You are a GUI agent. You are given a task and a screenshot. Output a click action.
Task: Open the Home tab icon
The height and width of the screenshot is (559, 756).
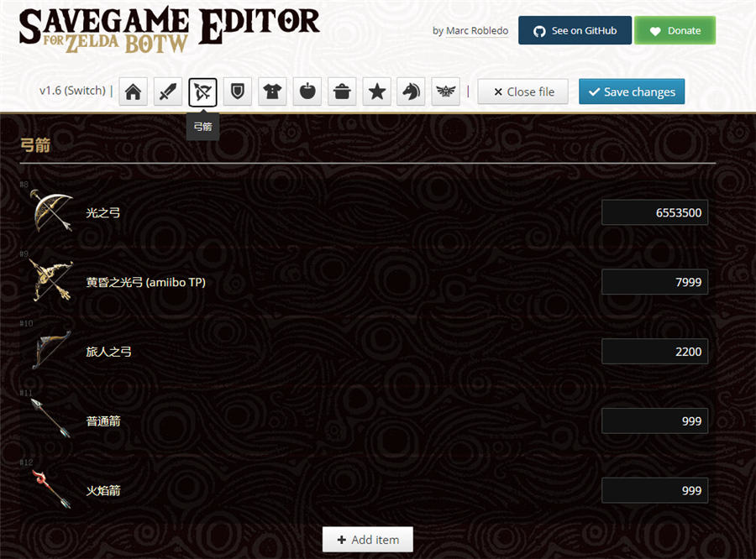pyautogui.click(x=133, y=91)
